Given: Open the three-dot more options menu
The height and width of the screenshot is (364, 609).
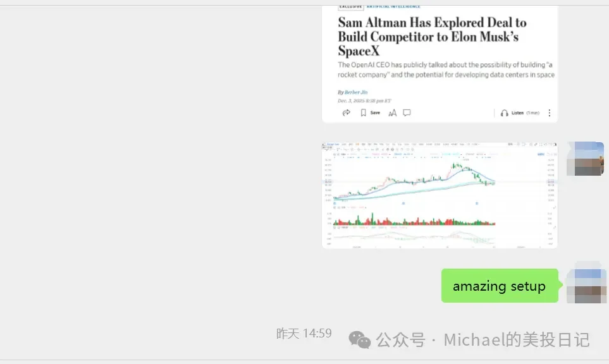Looking at the screenshot, I should (549, 112).
